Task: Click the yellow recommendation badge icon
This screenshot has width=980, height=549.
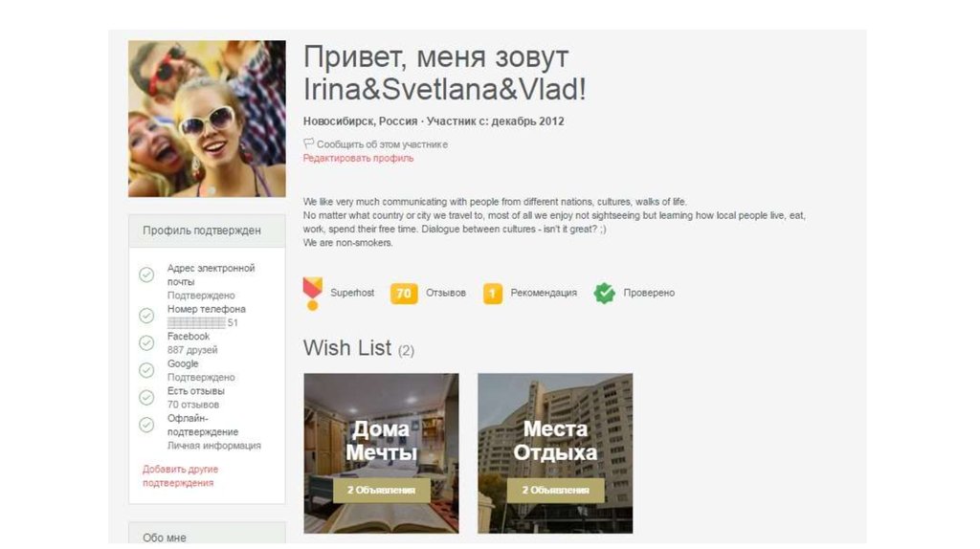Action: [x=493, y=294]
